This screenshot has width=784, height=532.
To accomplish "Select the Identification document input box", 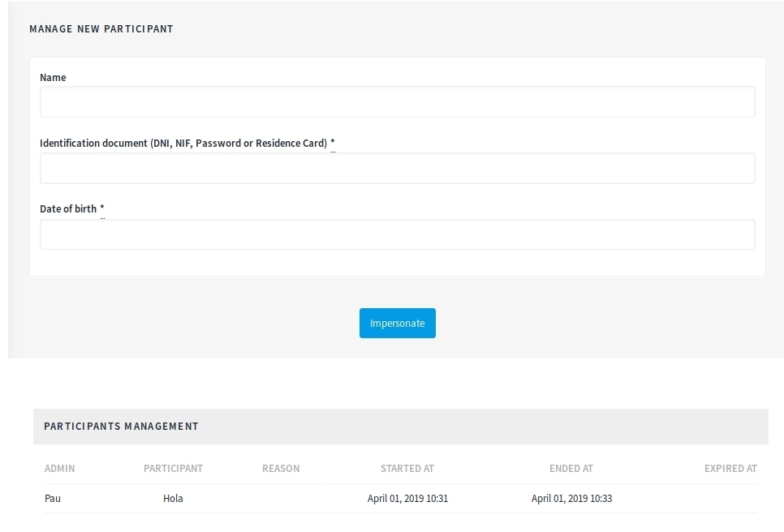I will point(397,168).
